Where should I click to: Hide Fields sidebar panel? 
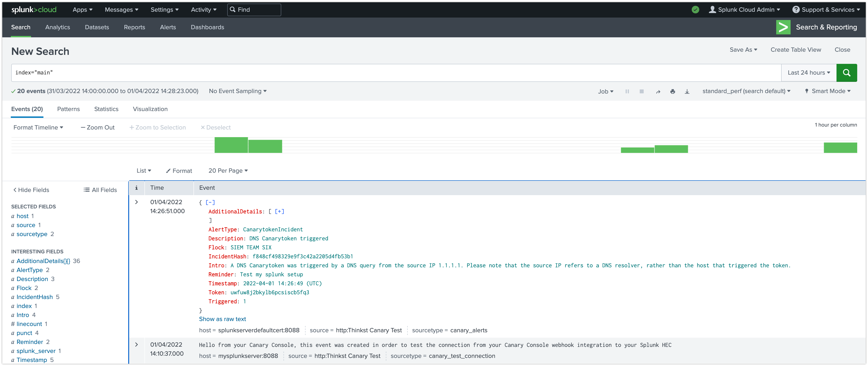pos(31,190)
